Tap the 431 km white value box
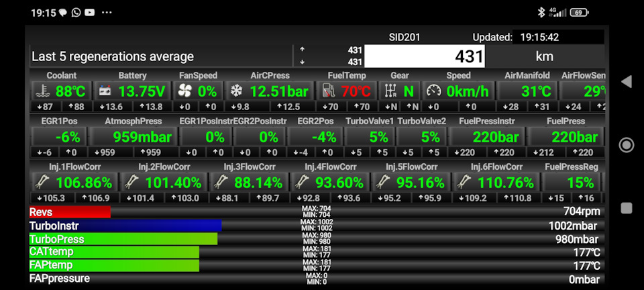The width and height of the screenshot is (644, 290). click(x=425, y=56)
